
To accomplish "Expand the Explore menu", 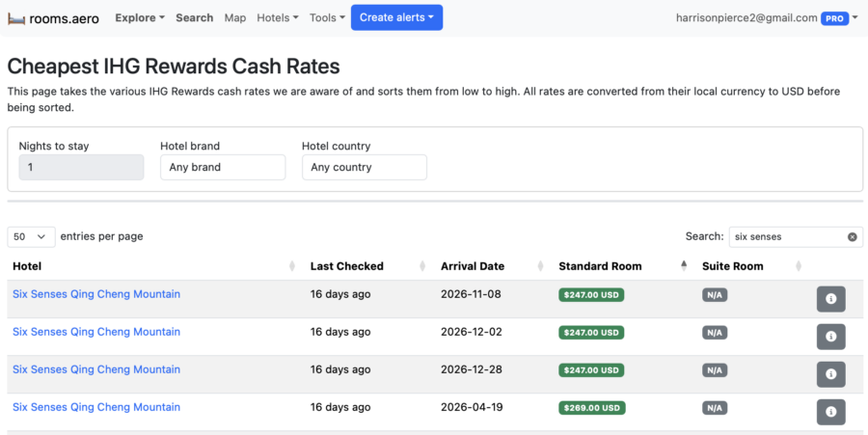I will click(x=140, y=17).
